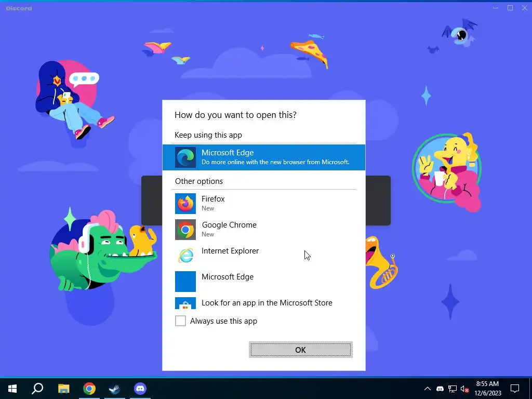Screen dimensions: 532x399
Task: Open File Explorer from the taskbar
Action: click(63, 389)
